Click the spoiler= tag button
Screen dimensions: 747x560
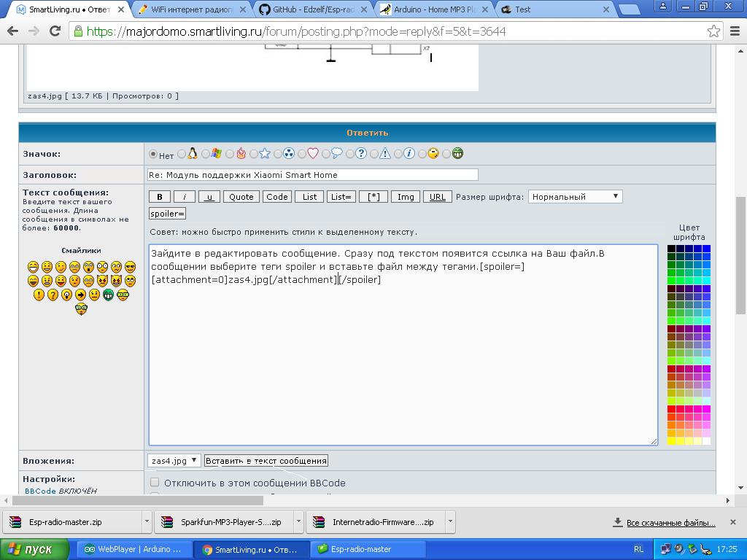167,214
